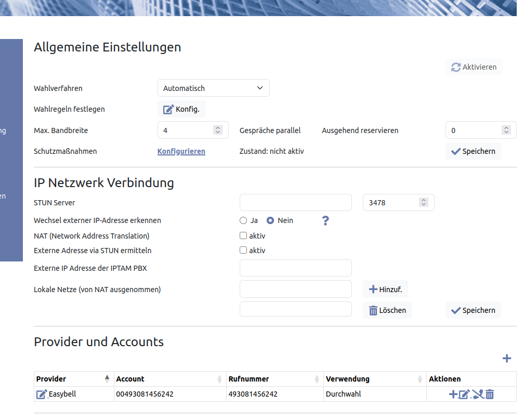The width and height of the screenshot is (524, 420).
Task: Open Wahlregeln Konfig. editor
Action: coord(181,109)
